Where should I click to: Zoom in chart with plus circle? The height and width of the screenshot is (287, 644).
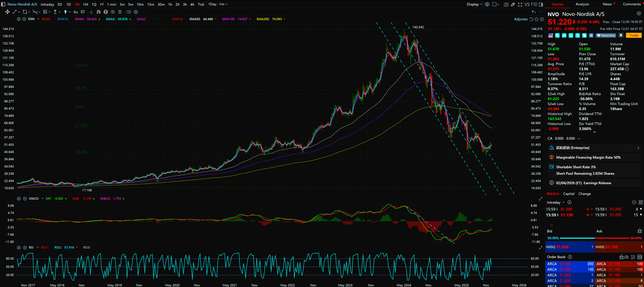542,19
